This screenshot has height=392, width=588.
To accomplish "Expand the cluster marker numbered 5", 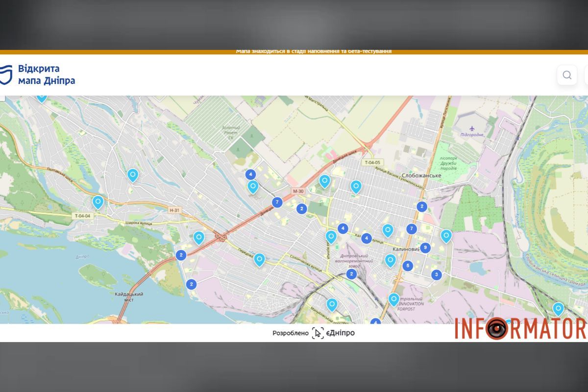I will 408,266.
